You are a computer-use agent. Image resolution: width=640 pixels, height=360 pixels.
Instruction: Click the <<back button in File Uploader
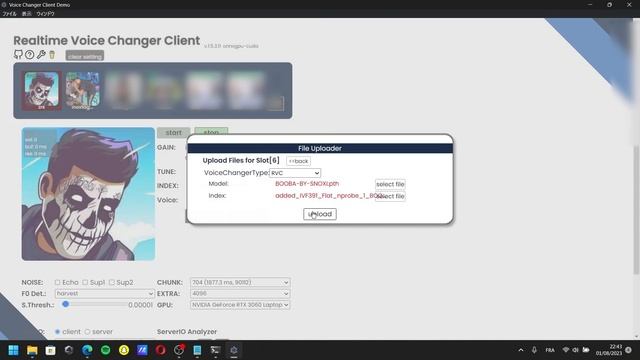[298, 161]
